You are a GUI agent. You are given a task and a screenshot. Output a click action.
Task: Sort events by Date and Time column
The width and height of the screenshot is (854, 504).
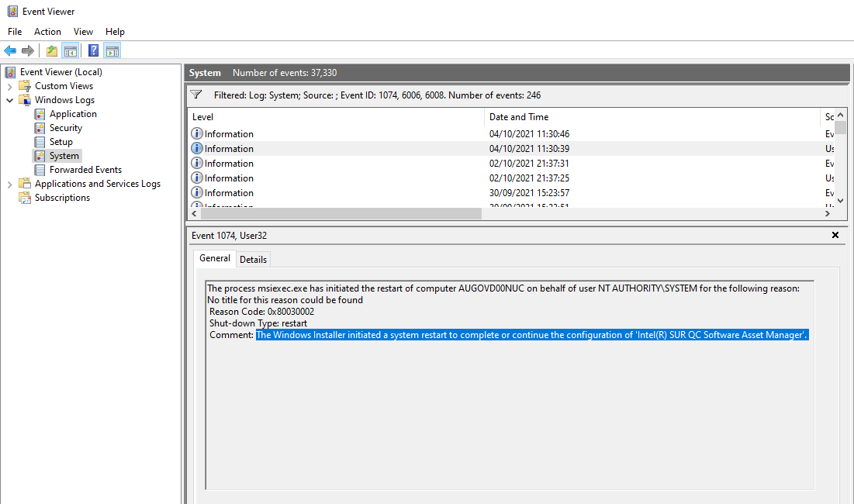[x=518, y=117]
